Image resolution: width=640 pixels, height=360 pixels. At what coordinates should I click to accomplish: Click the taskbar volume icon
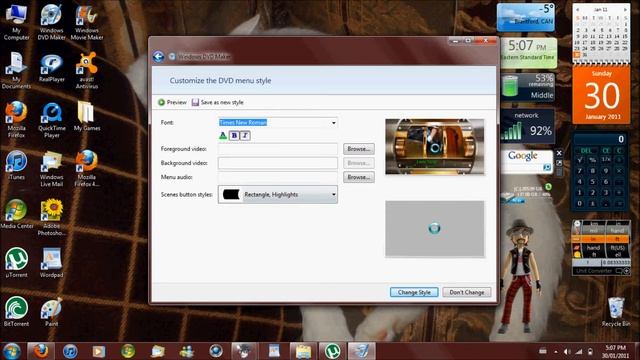(x=567, y=351)
